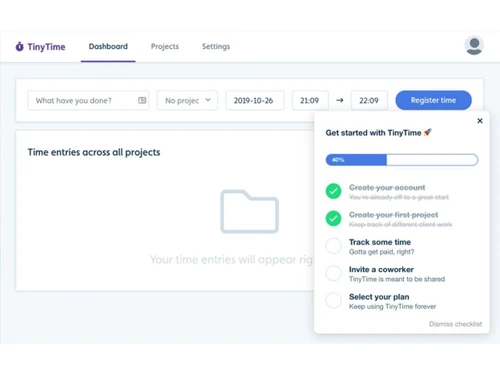This screenshot has height=375, width=500.
Task: Click the description template icon in the input field
Action: coord(142,100)
